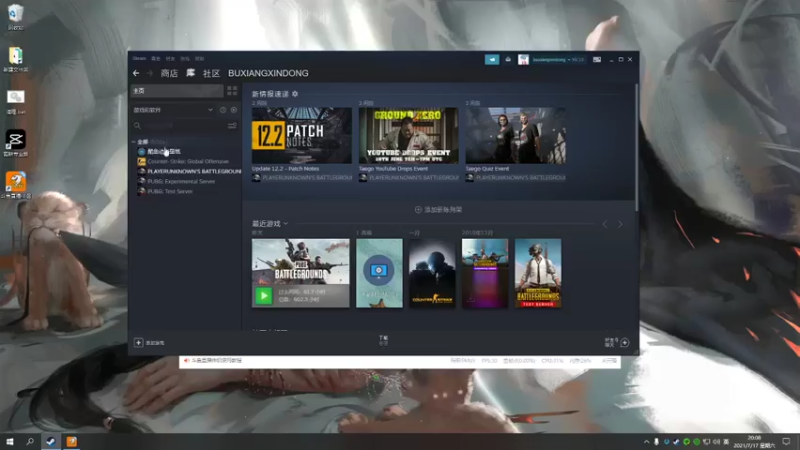The image size is (800, 450).
Task: Open Windows taskbar search
Action: click(x=30, y=441)
